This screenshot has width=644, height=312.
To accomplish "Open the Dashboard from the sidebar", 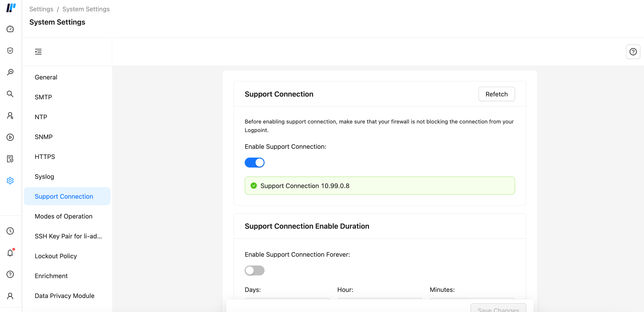I will pyautogui.click(x=10, y=29).
